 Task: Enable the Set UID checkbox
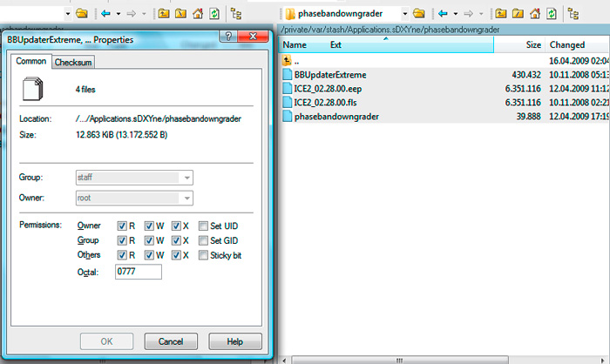point(203,226)
